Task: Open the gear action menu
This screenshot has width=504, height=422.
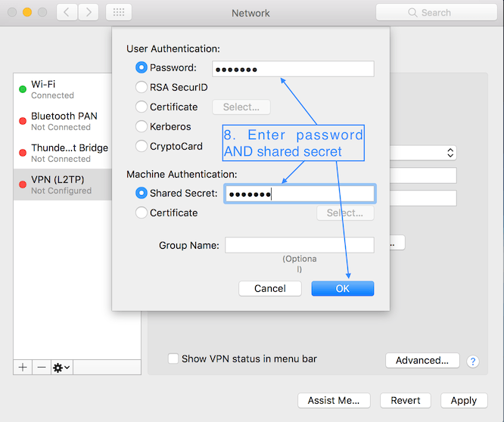Action: [61, 367]
